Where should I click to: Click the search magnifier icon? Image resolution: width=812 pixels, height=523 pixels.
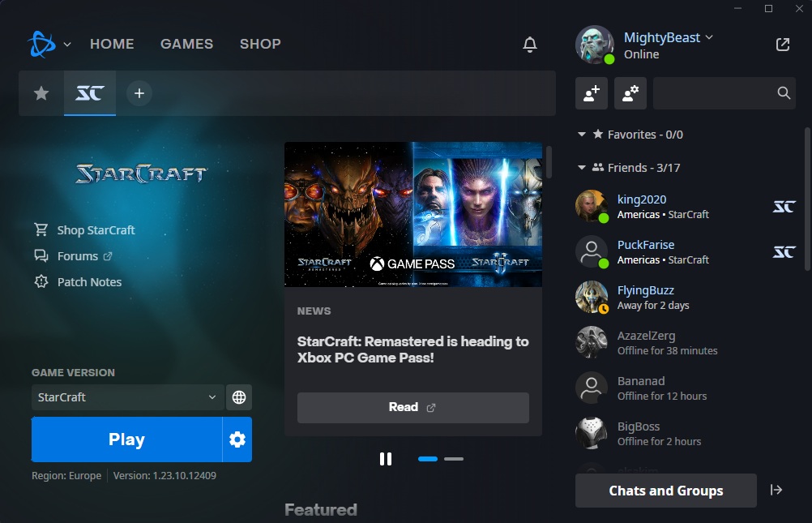784,93
